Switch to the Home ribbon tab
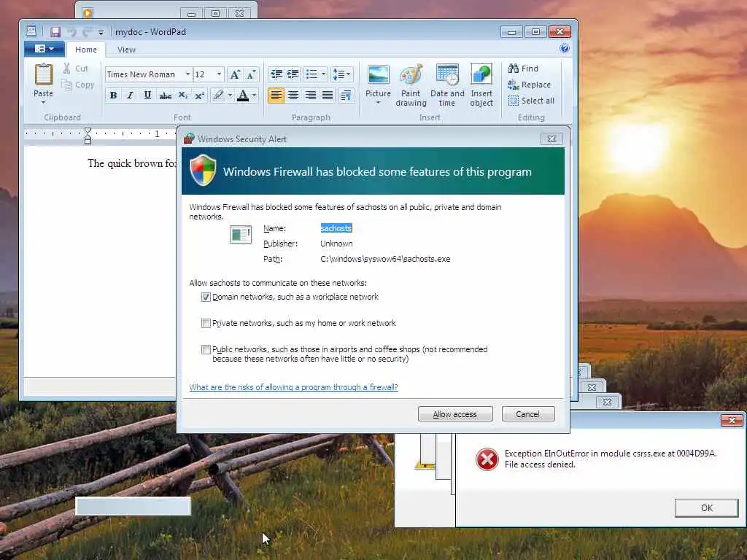Screen dimensions: 747x560 (86, 50)
